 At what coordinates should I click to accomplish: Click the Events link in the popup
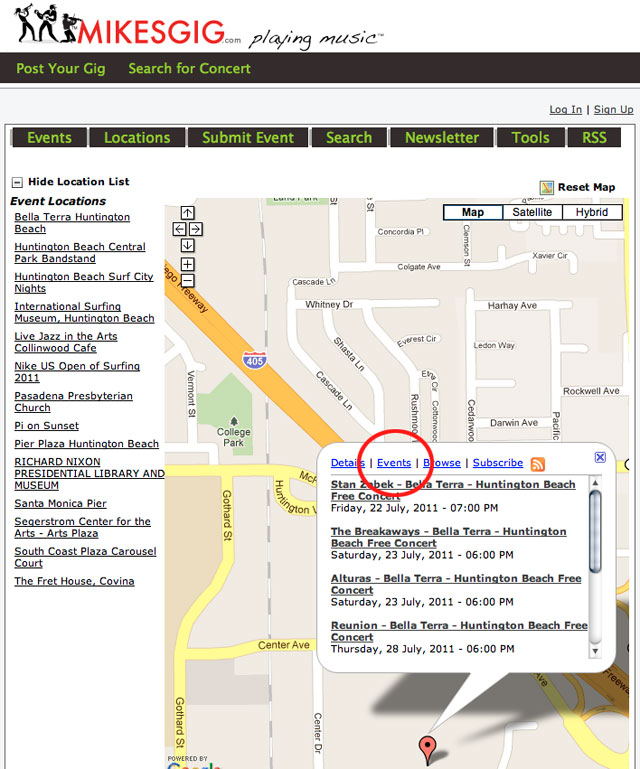click(394, 463)
